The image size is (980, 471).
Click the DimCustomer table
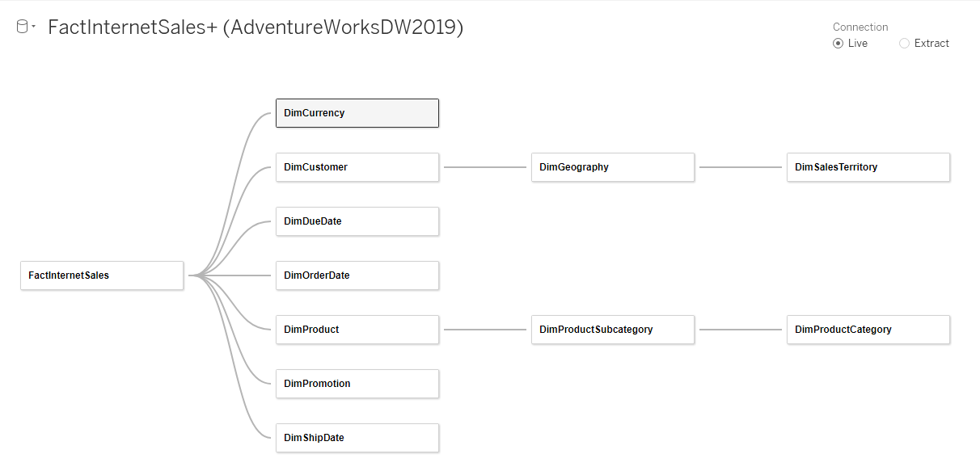357,167
